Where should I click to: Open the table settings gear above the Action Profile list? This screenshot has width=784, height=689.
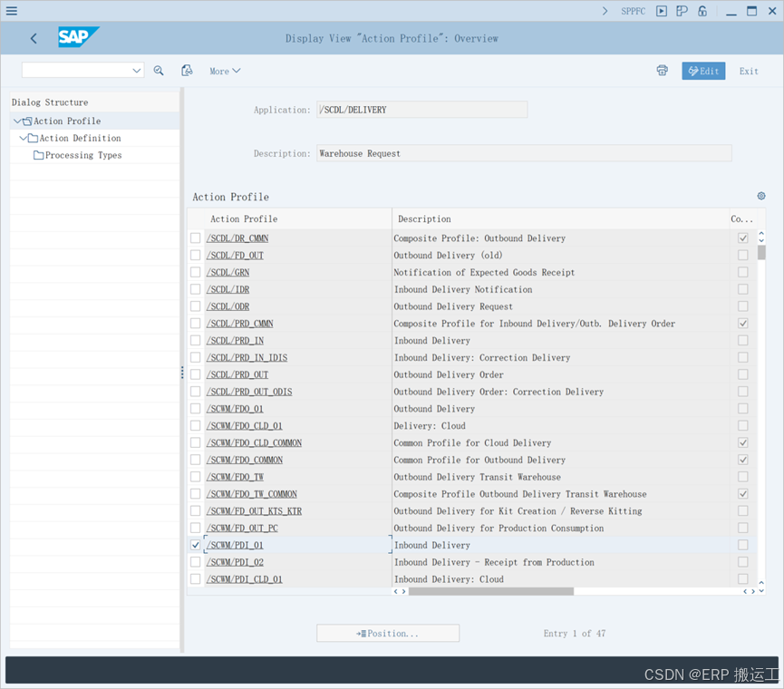pyautogui.click(x=760, y=196)
